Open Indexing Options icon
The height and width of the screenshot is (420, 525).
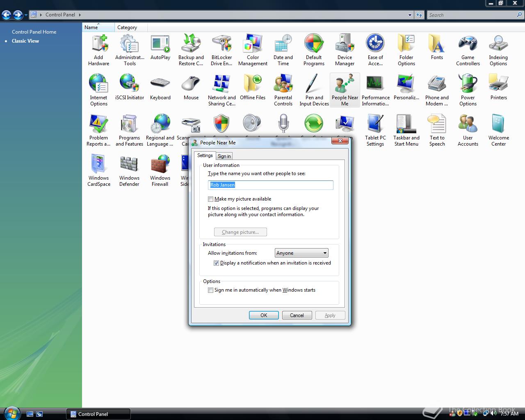click(x=498, y=50)
